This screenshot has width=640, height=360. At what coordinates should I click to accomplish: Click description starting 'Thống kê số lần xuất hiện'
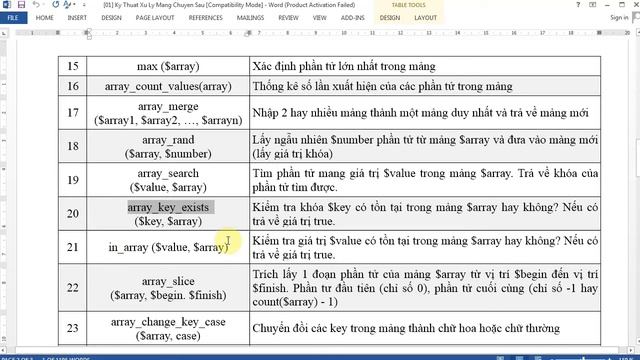point(382,86)
